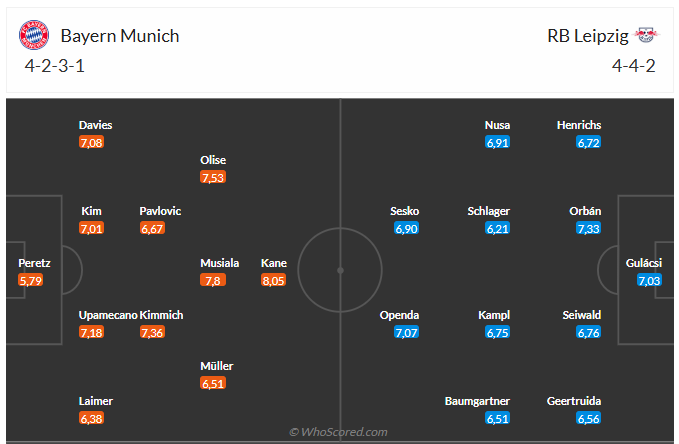Click the Bayern Munich club crest icon

(34, 35)
